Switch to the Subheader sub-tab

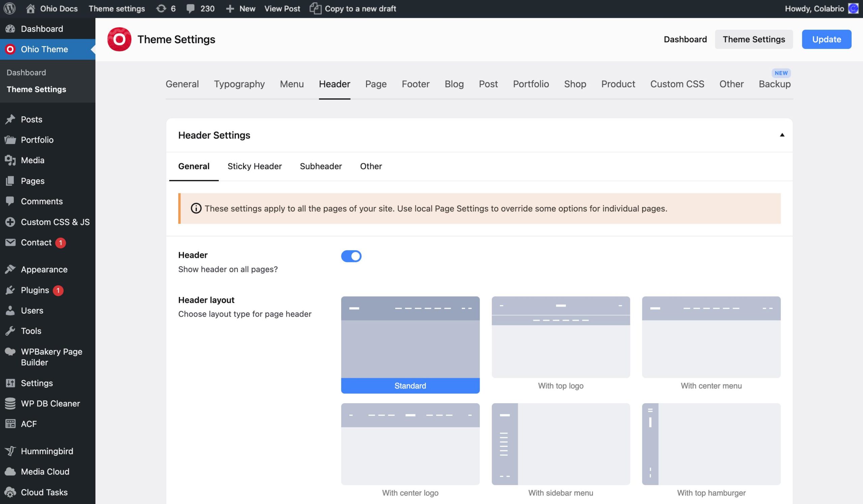321,167
